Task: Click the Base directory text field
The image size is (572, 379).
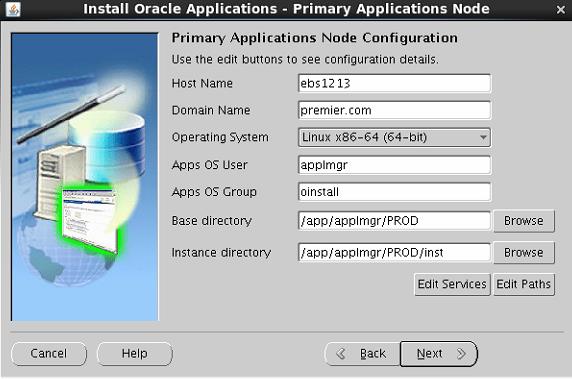Action: [x=394, y=221]
